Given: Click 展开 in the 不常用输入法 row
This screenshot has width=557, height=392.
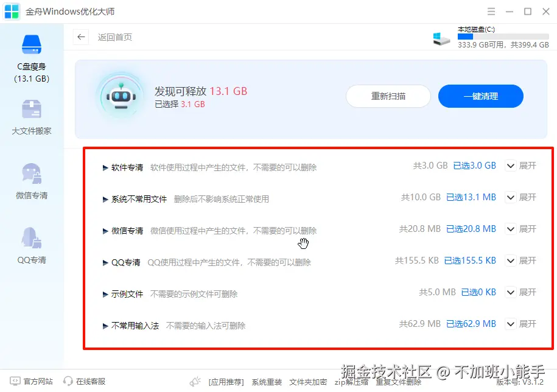Looking at the screenshot, I should (528, 323).
